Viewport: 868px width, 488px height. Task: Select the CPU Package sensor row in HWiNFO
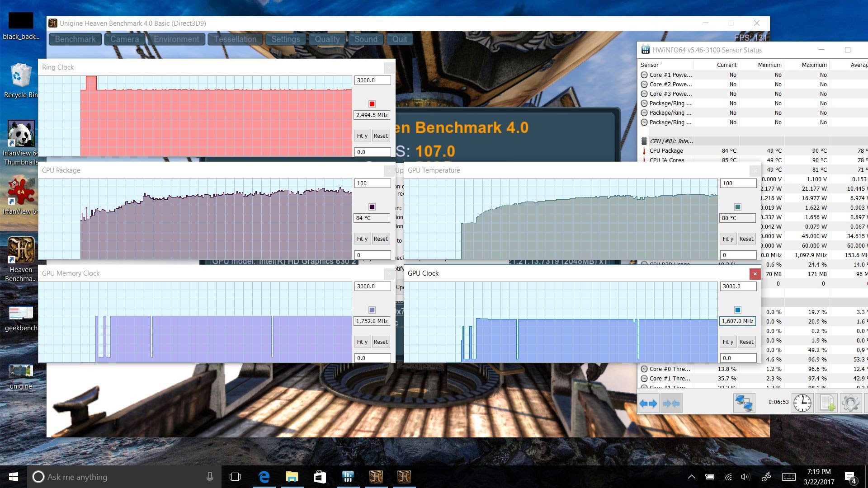753,151
